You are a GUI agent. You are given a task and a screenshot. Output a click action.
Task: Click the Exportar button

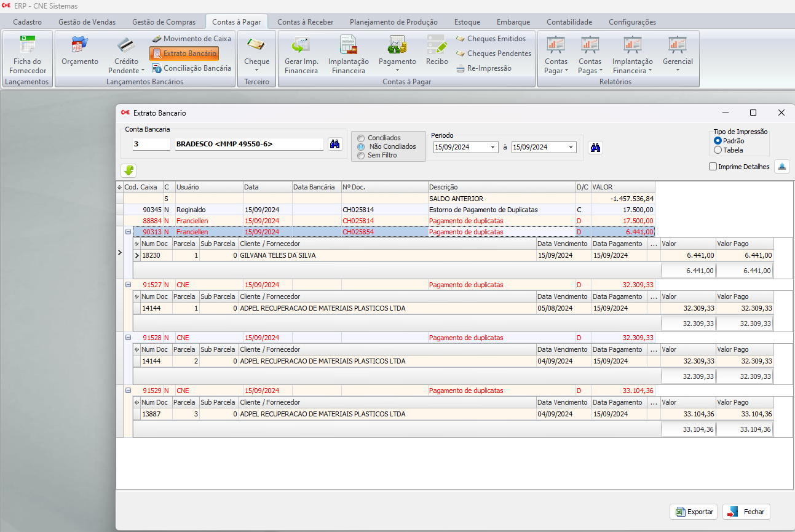point(694,512)
